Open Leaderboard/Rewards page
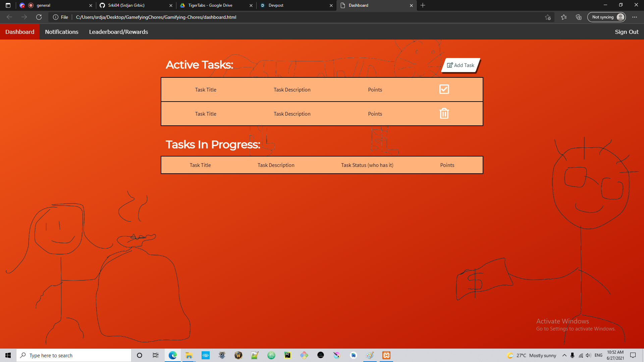The width and height of the screenshot is (644, 362). [x=118, y=32]
